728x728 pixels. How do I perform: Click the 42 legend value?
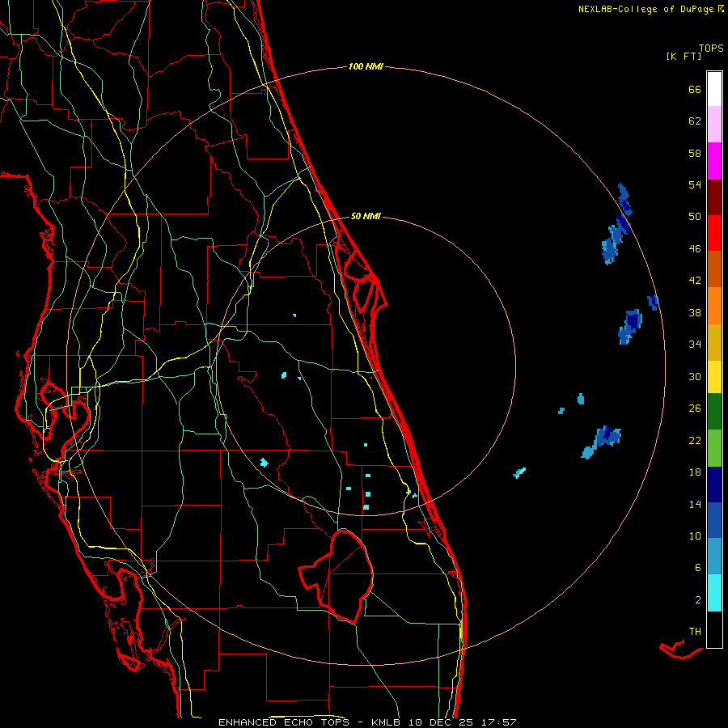695,280
